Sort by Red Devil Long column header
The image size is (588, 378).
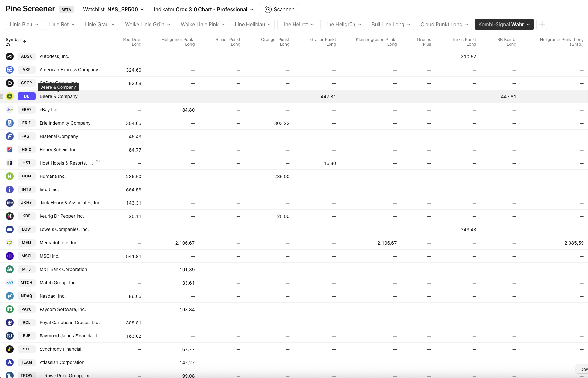pos(132,42)
